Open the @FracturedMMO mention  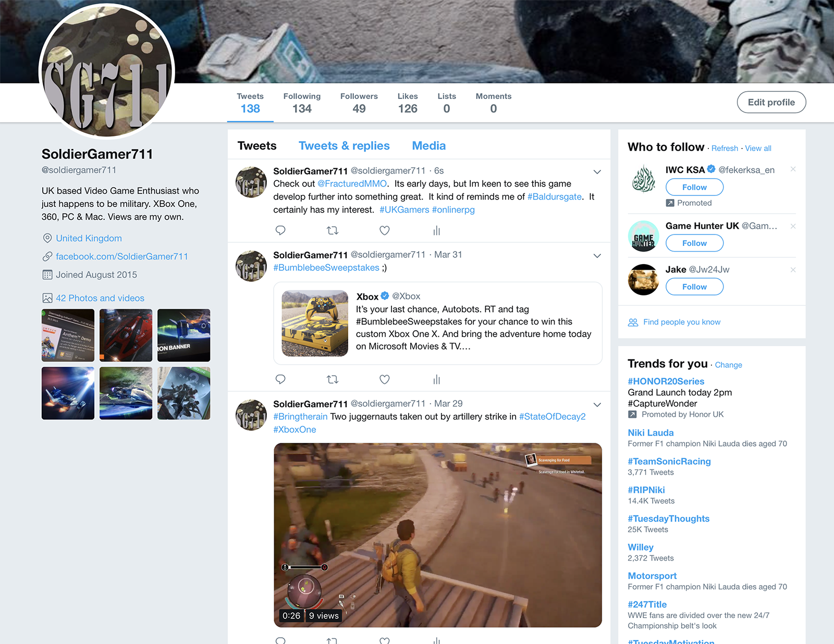click(x=352, y=183)
